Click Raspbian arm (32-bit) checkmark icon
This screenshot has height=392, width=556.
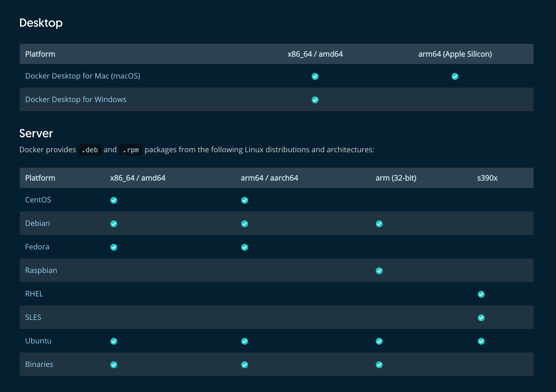[379, 271]
